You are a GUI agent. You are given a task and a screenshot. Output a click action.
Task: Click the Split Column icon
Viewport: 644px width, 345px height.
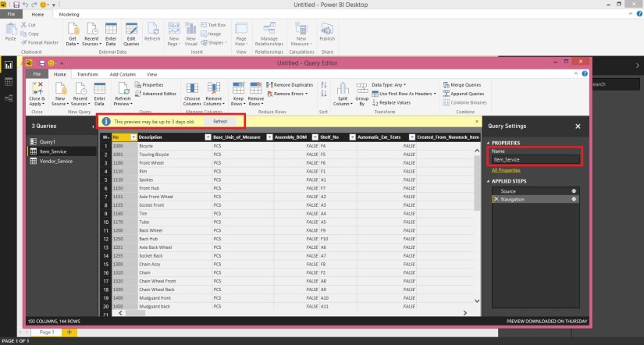(343, 88)
